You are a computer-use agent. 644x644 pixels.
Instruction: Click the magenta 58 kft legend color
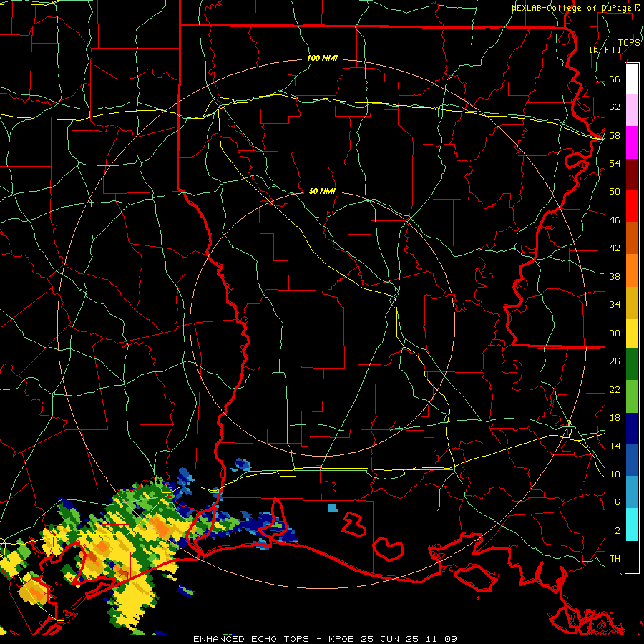point(632,142)
